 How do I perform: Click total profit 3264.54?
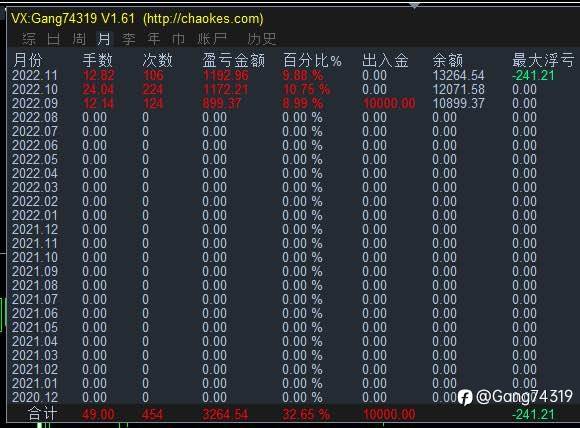pyautogui.click(x=225, y=414)
